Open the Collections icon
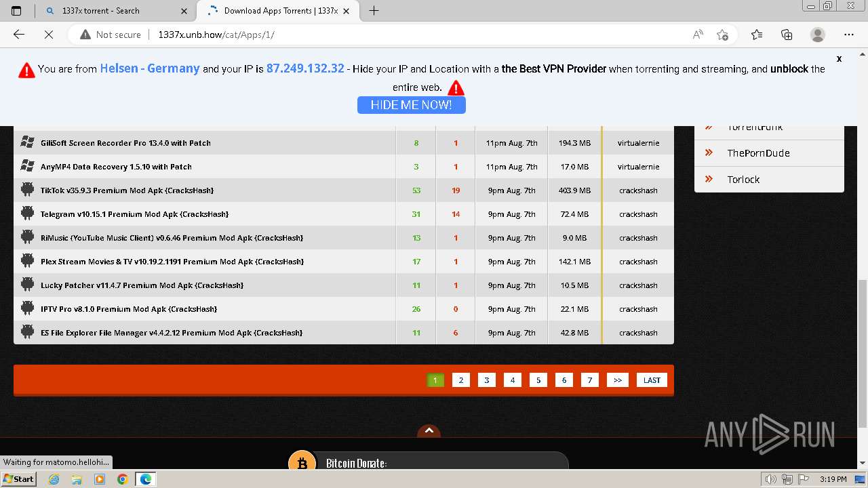The image size is (868, 488). pyautogui.click(x=787, y=35)
